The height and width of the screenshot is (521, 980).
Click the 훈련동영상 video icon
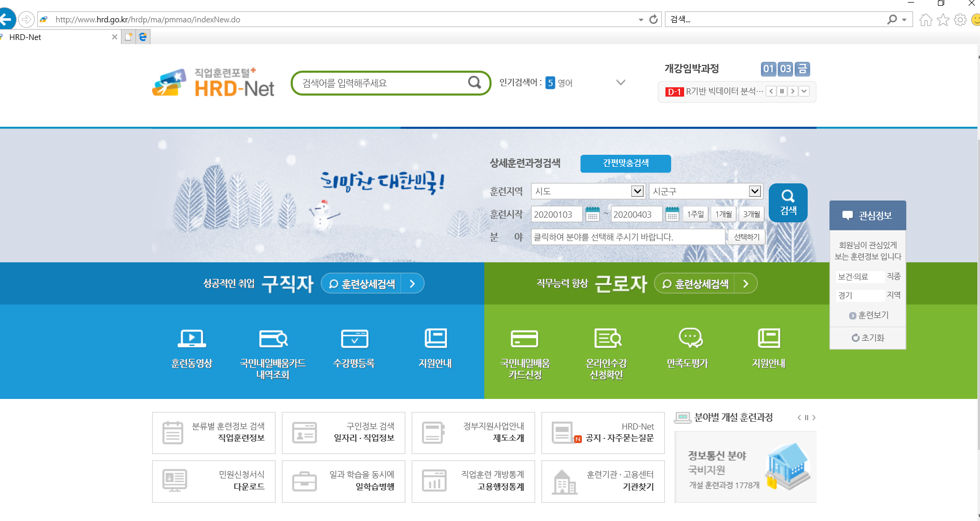pyautogui.click(x=192, y=339)
